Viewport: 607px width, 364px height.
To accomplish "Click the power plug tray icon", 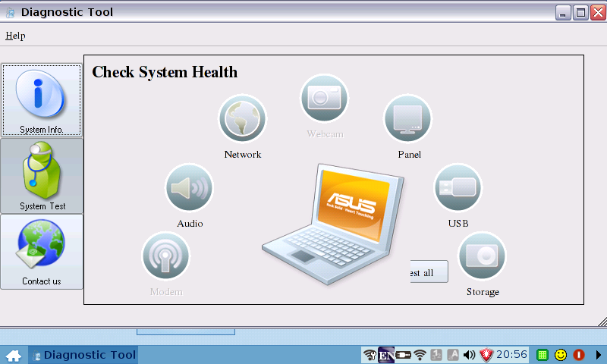I will (403, 355).
